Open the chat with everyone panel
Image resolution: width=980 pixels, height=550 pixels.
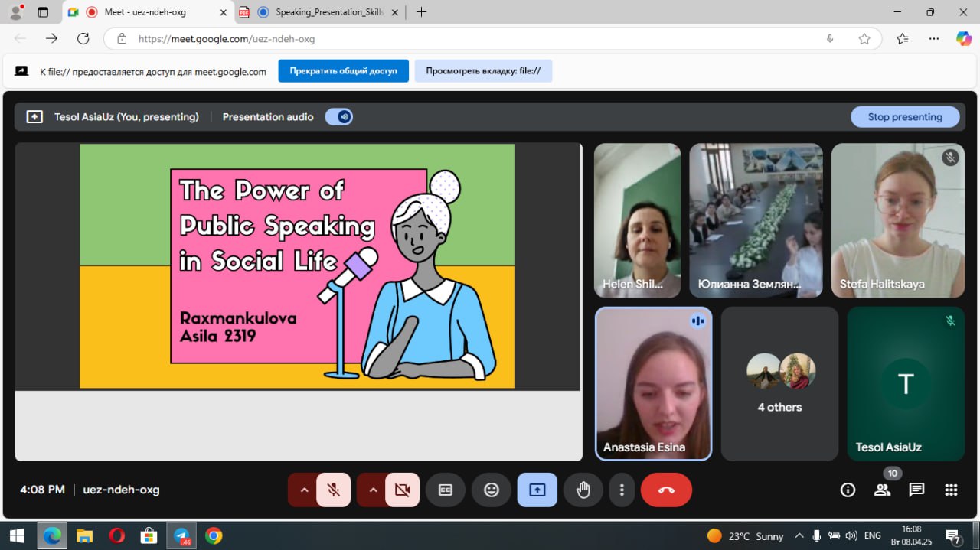point(916,490)
